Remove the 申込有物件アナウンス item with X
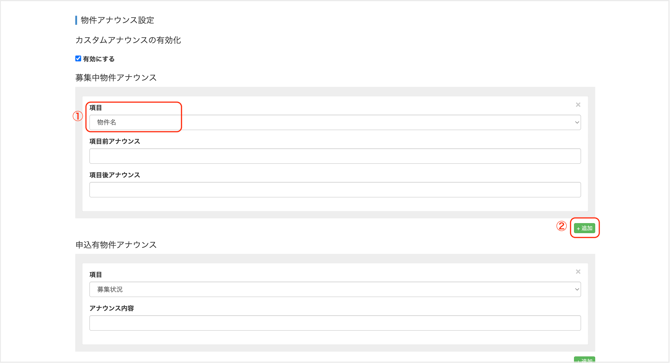Image resolution: width=670 pixels, height=363 pixels. point(578,272)
